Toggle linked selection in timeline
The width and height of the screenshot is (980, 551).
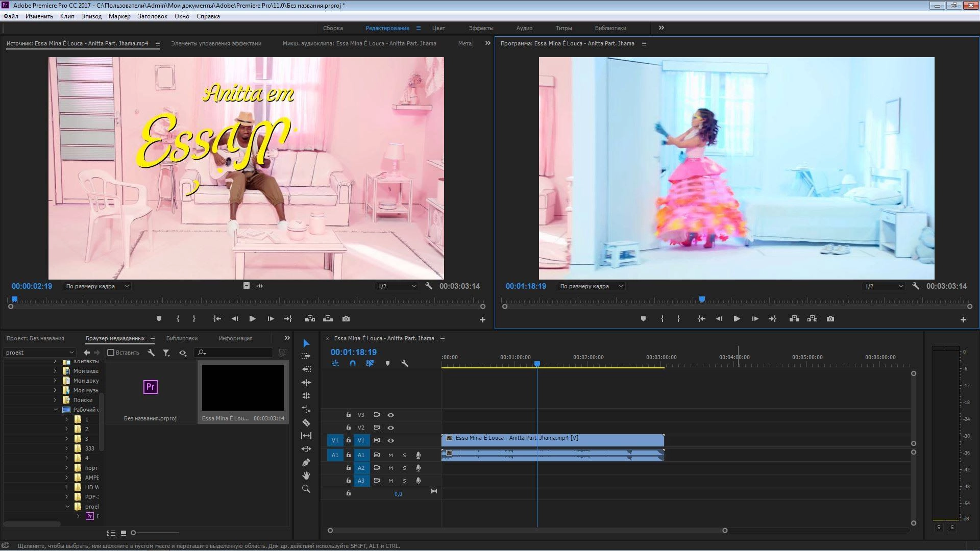370,363
